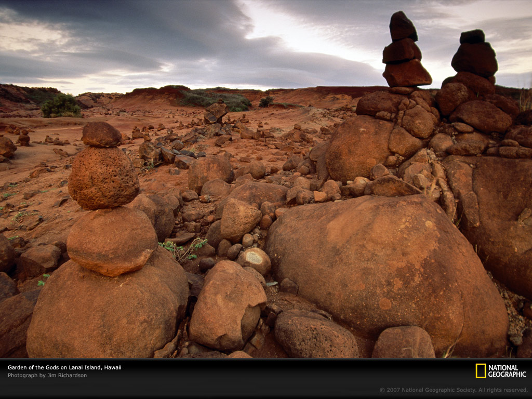This screenshot has width=532, height=399.
Task: Click the shorter dark cairn at far right
Action: pos(474,57)
